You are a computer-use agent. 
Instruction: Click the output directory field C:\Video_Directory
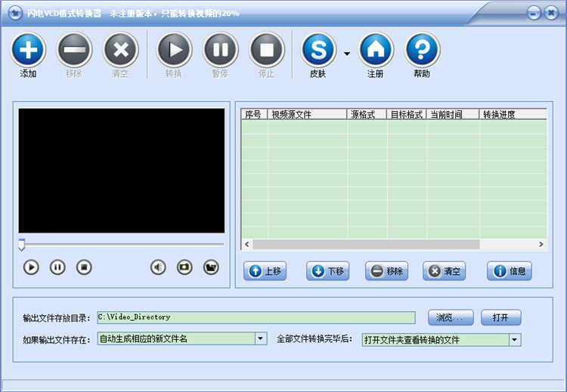256,317
